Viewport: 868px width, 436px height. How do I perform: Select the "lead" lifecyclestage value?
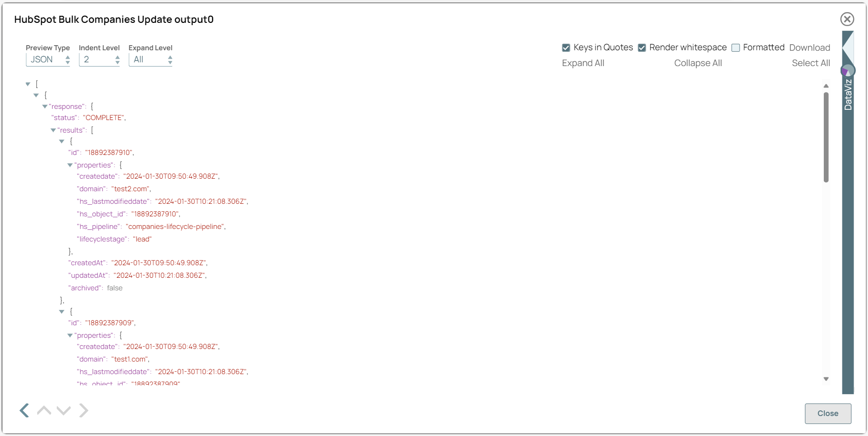tap(142, 239)
